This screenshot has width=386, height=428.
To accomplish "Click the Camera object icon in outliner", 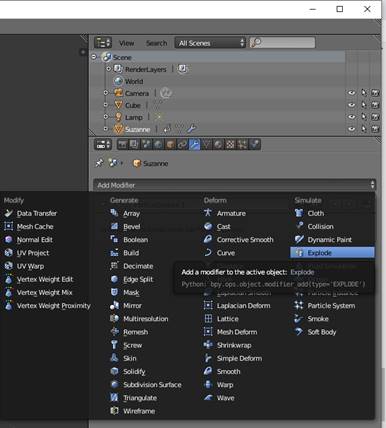I will [x=118, y=93].
